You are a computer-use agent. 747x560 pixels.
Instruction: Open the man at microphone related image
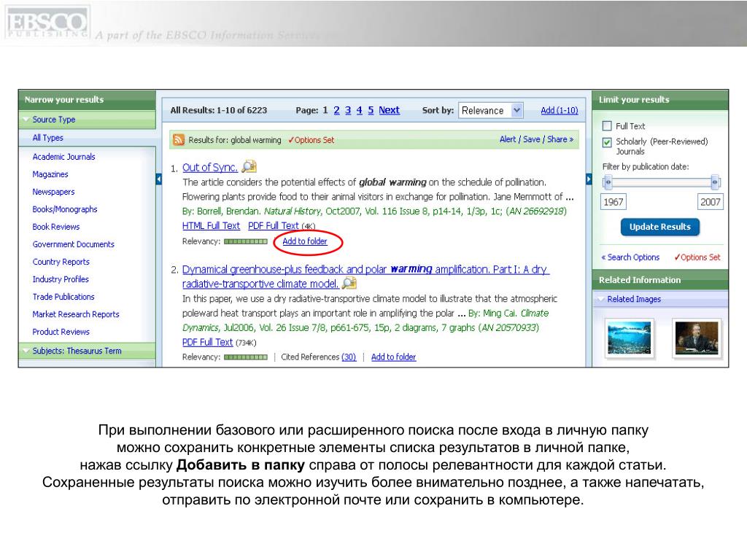pyautogui.click(x=697, y=338)
